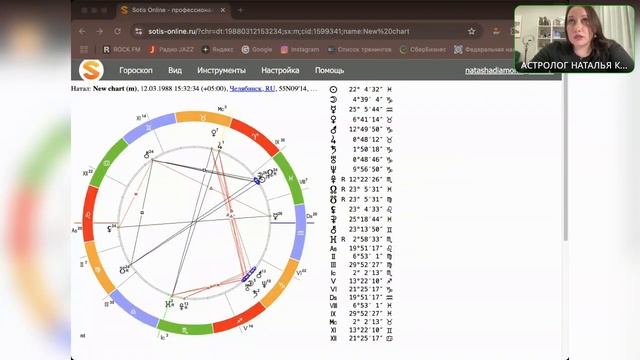Click the Ds row label in house table
This screenshot has height=360, width=640.
point(333,298)
